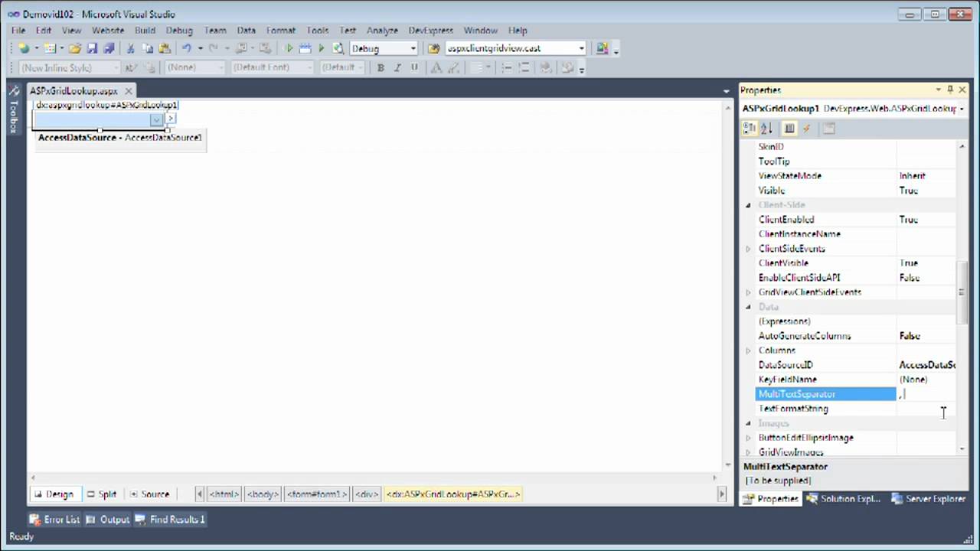Click the Auto Hide pin icon

click(x=950, y=90)
